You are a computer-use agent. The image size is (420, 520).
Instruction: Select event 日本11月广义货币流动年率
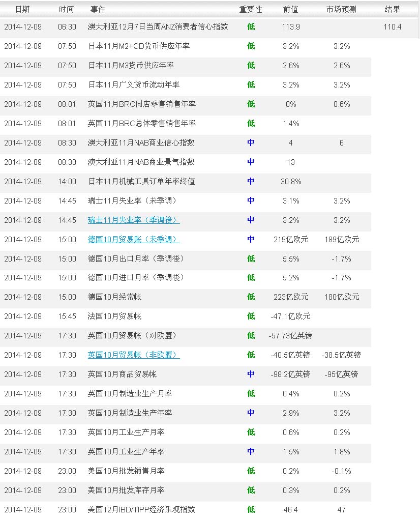point(134,84)
